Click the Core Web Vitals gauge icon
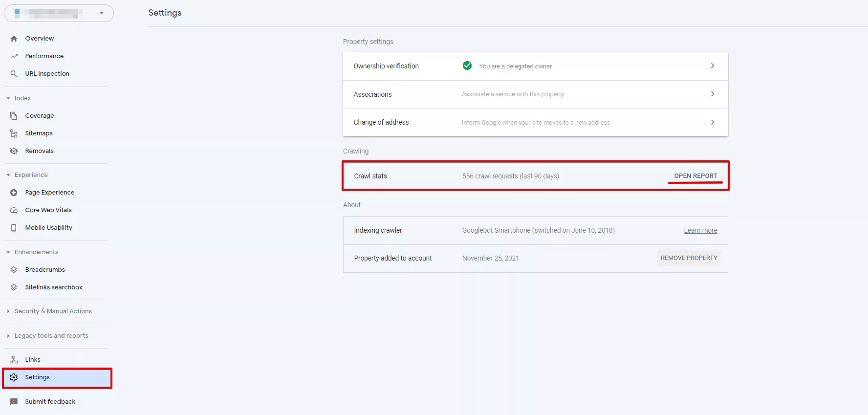 coord(14,210)
